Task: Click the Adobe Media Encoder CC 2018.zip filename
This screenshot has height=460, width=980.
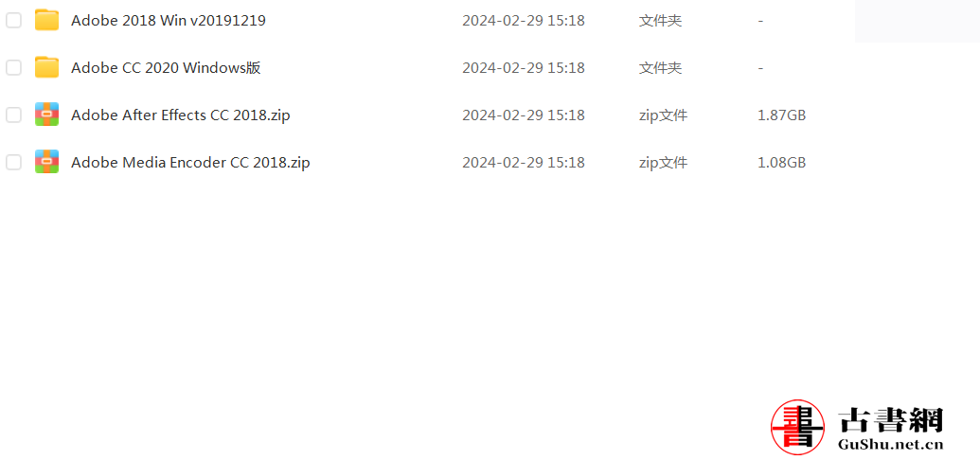Action: [190, 163]
